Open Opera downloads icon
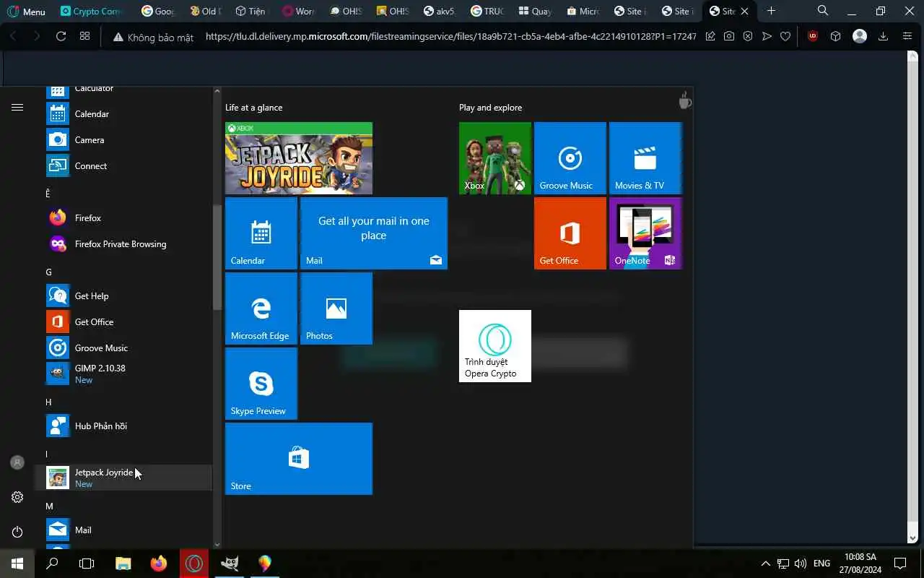Viewport: 924px width, 578px height. coord(883,36)
